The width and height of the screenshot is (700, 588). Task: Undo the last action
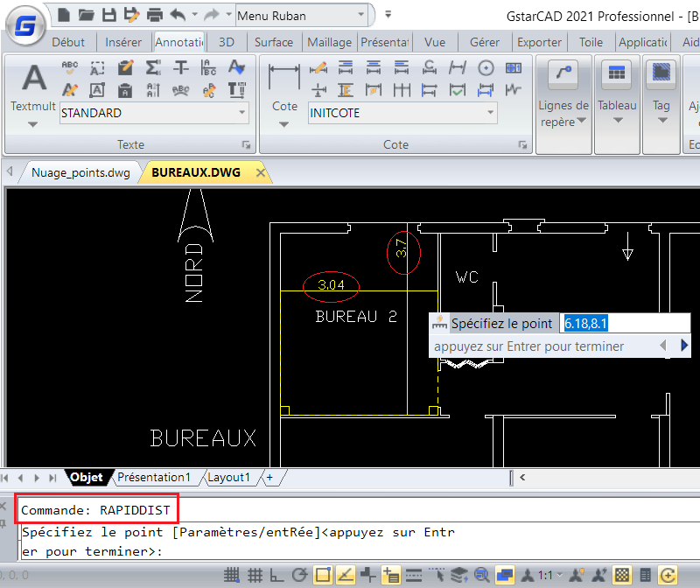178,15
